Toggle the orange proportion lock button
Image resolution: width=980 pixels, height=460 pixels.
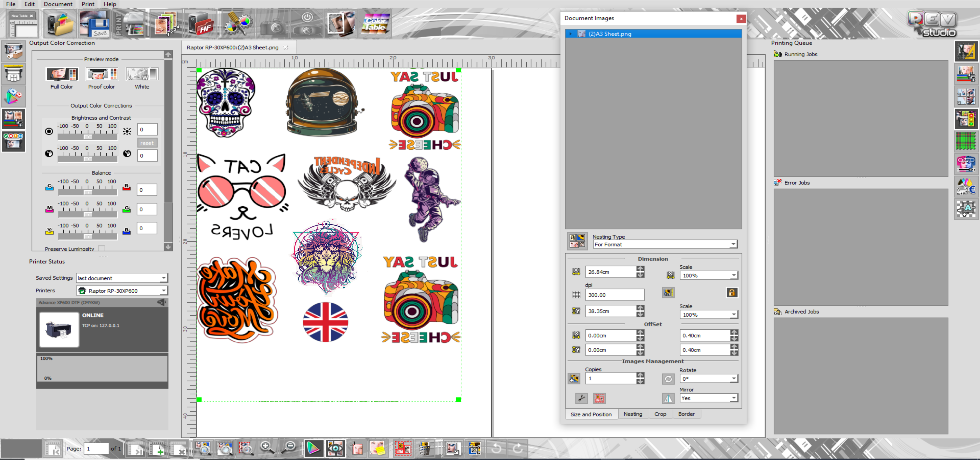click(731, 292)
